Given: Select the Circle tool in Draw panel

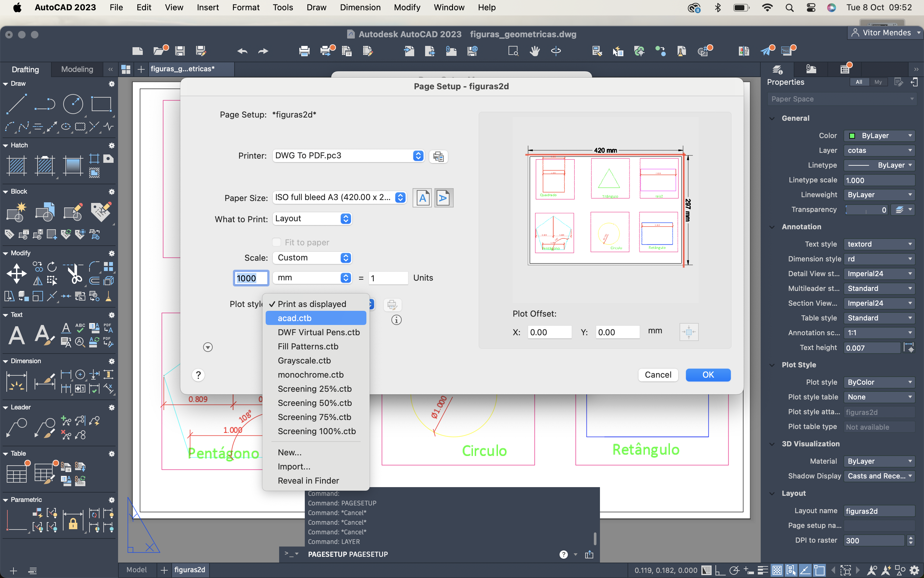Looking at the screenshot, I should [x=73, y=104].
